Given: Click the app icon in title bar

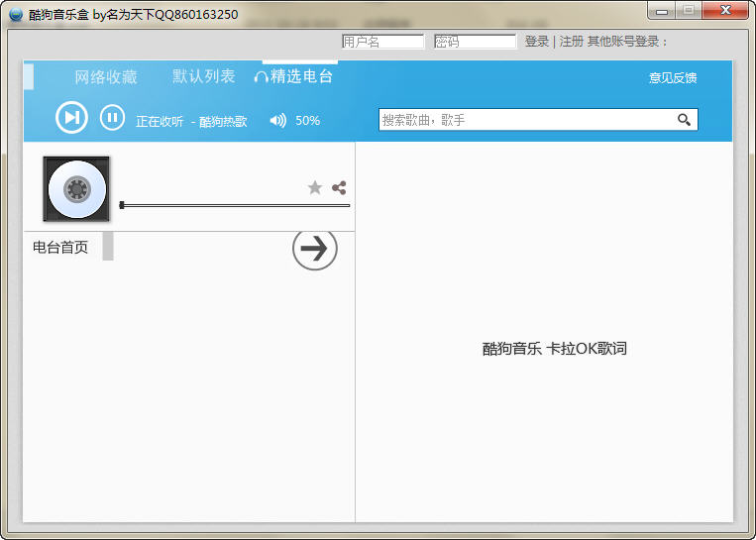Looking at the screenshot, I should [16, 15].
